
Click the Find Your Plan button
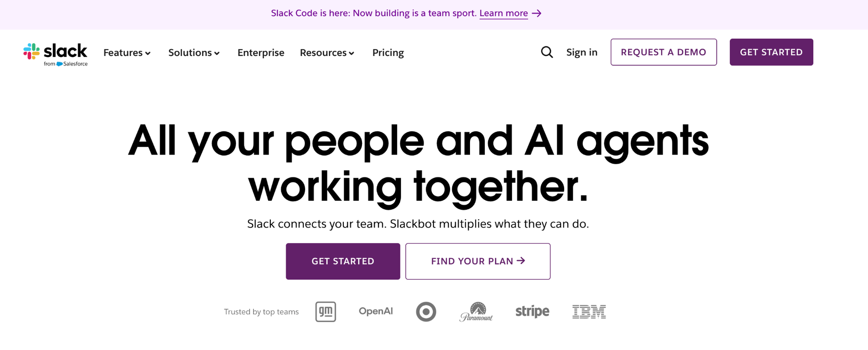click(478, 261)
